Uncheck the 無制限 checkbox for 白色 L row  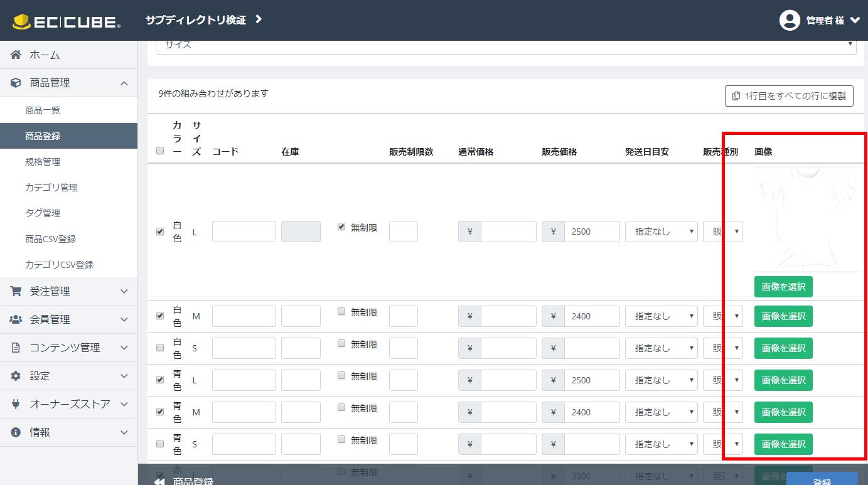[341, 227]
